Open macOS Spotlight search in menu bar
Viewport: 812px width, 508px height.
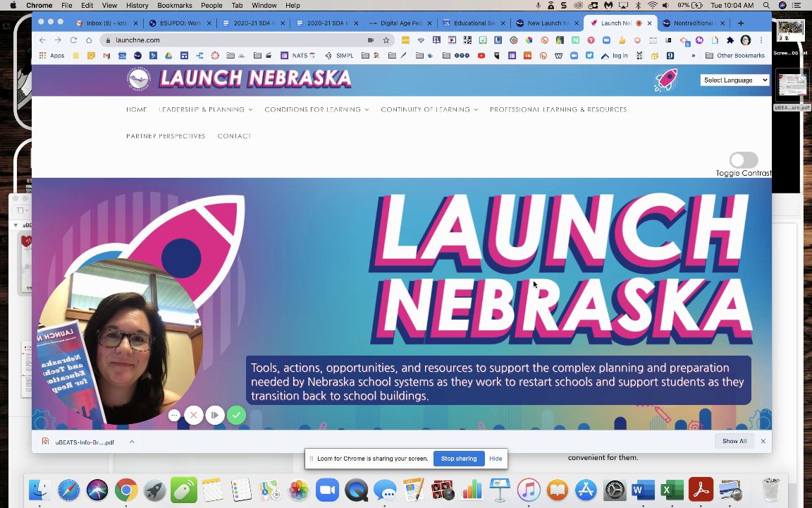(x=766, y=5)
